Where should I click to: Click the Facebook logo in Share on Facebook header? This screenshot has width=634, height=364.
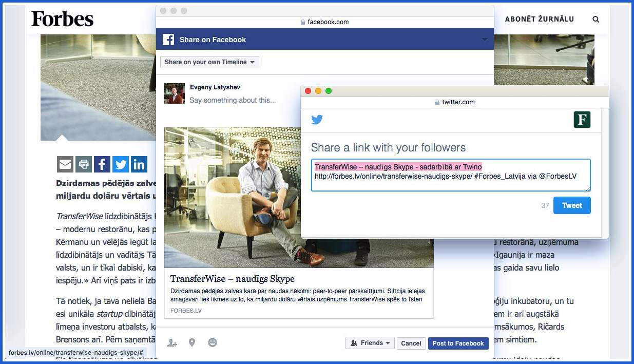point(168,40)
